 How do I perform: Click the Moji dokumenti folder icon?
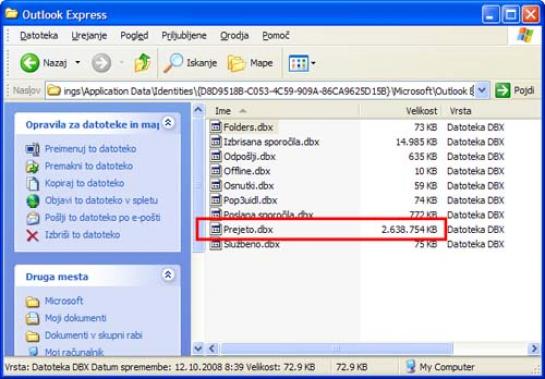point(32,318)
